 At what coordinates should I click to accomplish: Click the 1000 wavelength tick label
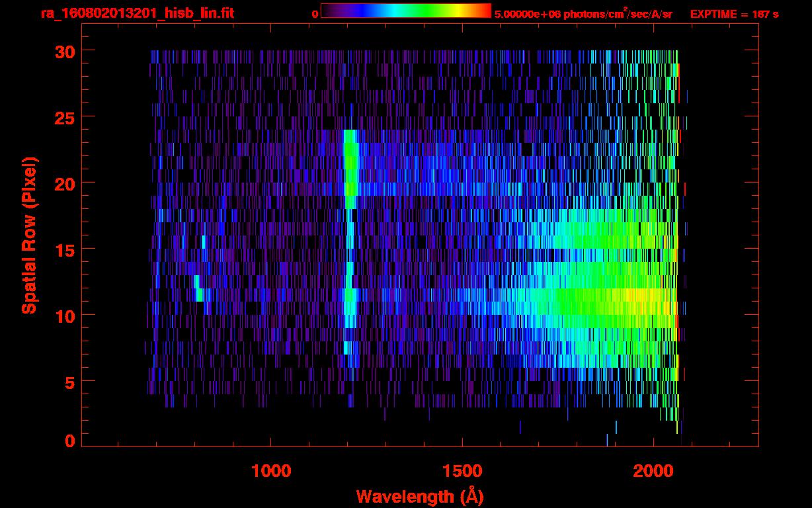[x=271, y=471]
